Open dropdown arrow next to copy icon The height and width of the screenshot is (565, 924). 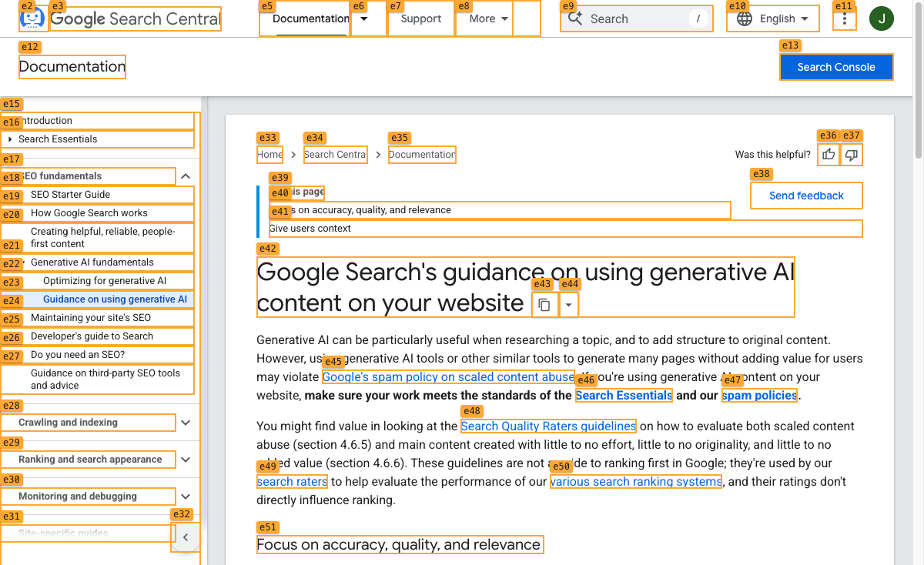(x=568, y=305)
